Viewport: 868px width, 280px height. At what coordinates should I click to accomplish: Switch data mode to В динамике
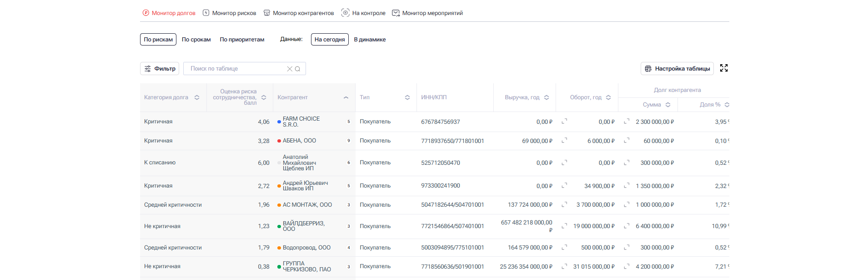tap(370, 40)
